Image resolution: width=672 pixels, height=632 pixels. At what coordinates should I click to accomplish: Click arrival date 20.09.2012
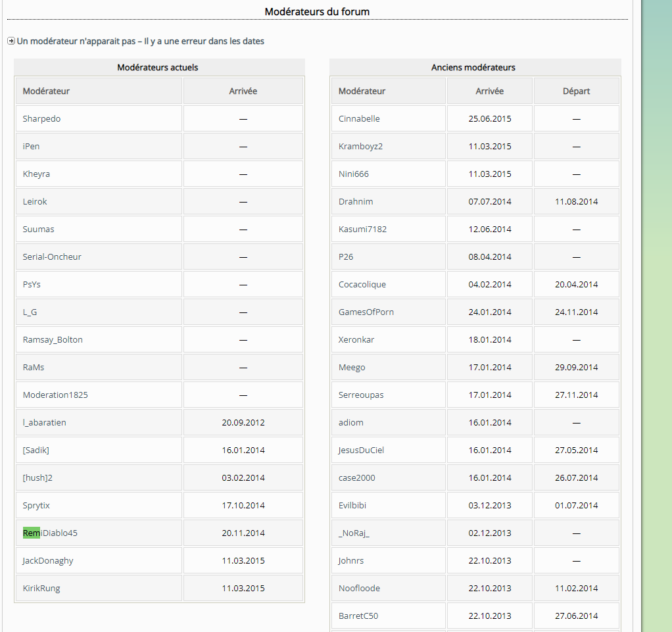[243, 422]
